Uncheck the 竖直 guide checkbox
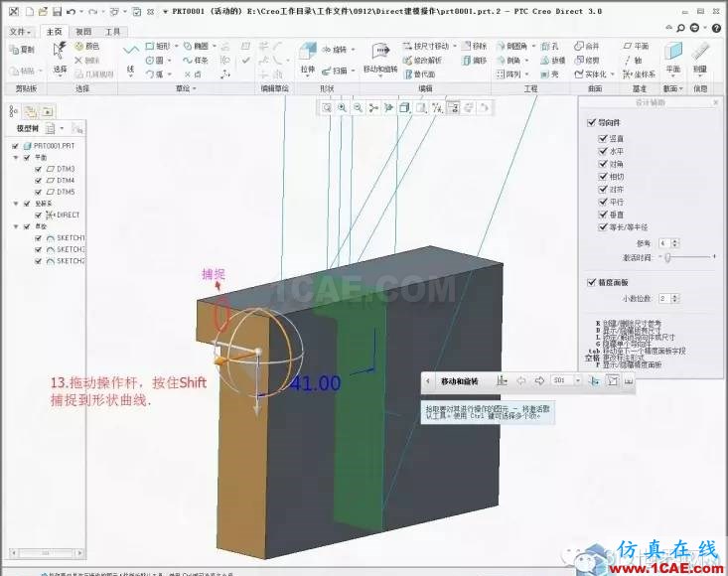Image resolution: width=728 pixels, height=576 pixels. click(x=603, y=138)
